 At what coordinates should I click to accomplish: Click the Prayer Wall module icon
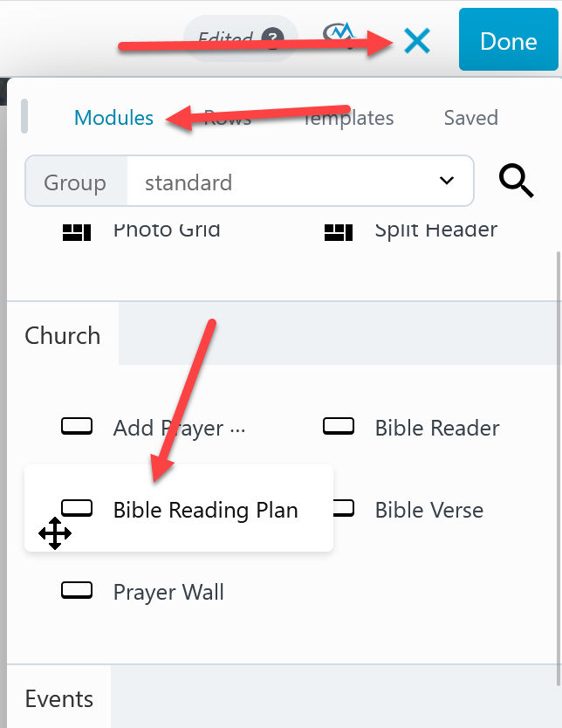77,591
